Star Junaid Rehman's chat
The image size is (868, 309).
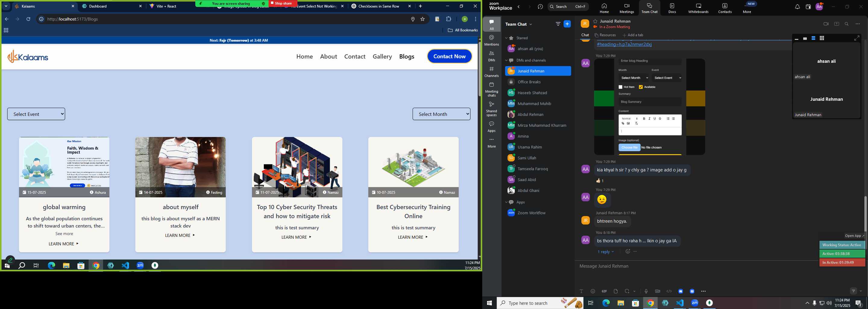click(x=596, y=21)
